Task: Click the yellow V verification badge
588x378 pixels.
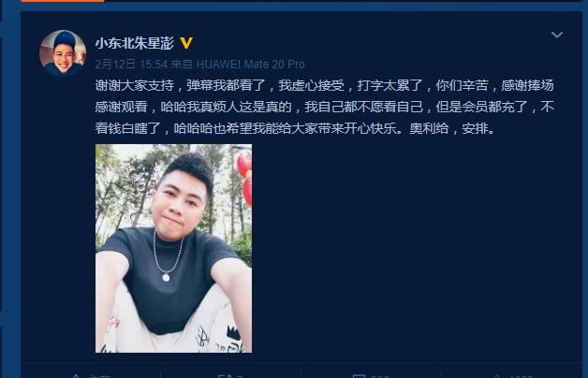Action: pos(186,43)
